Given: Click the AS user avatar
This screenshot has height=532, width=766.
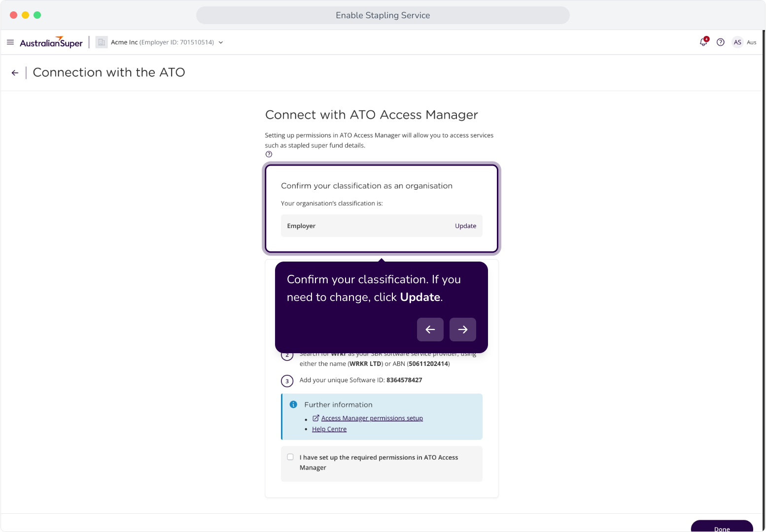Looking at the screenshot, I should click(737, 42).
